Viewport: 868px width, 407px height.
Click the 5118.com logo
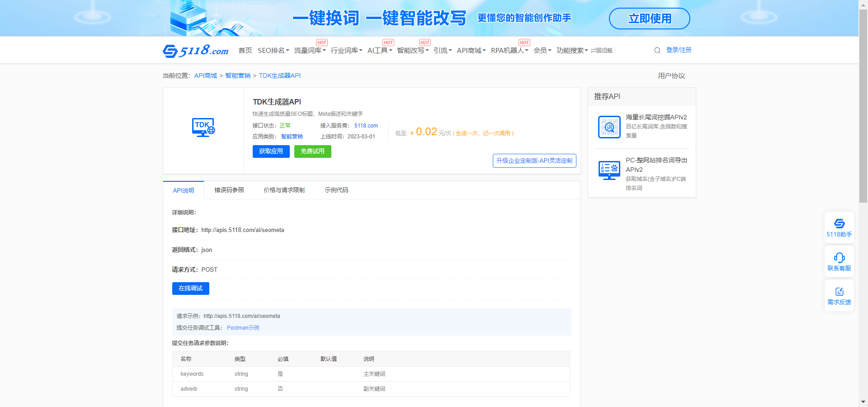point(196,50)
